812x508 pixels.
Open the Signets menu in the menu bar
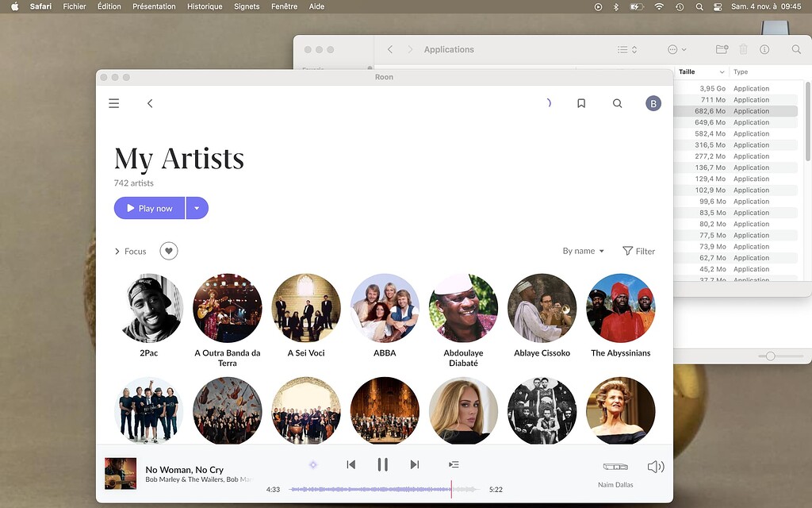coord(247,6)
